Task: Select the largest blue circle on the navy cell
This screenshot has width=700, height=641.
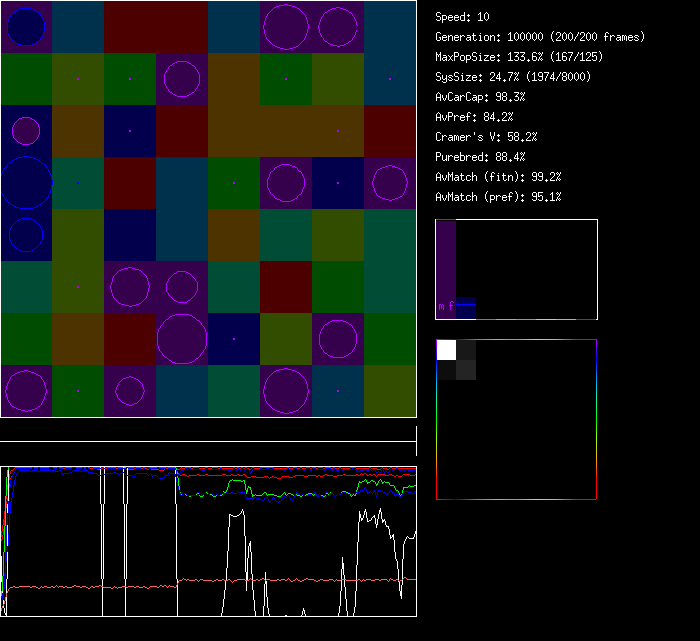Action: tap(26, 182)
